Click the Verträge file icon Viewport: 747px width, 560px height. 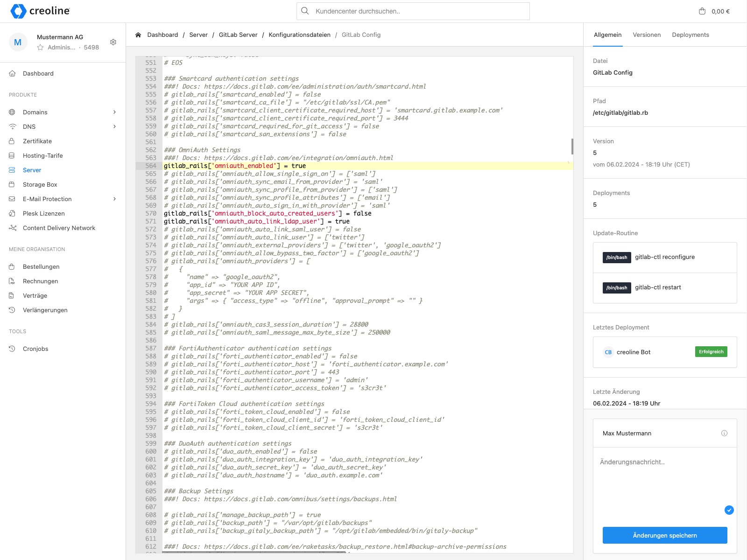click(12, 295)
